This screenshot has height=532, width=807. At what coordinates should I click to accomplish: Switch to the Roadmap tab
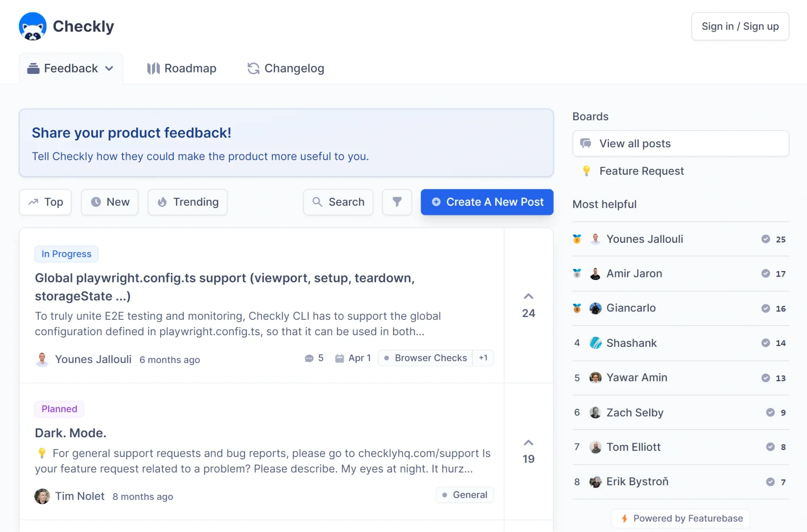[x=182, y=69]
